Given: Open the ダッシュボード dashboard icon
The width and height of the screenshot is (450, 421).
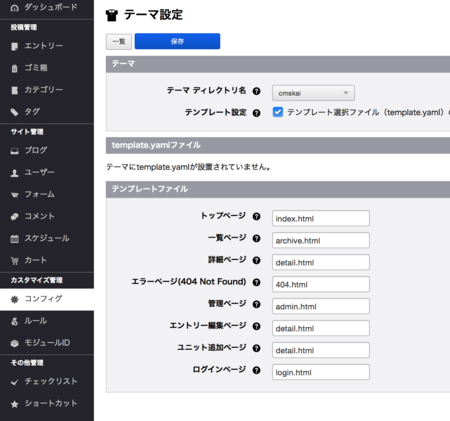Looking at the screenshot, I should coord(14,7).
